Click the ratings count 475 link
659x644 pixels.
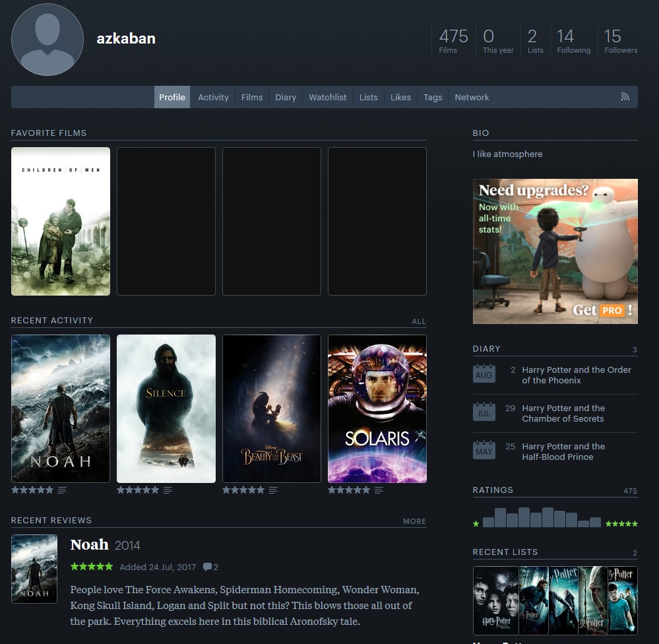click(x=630, y=491)
